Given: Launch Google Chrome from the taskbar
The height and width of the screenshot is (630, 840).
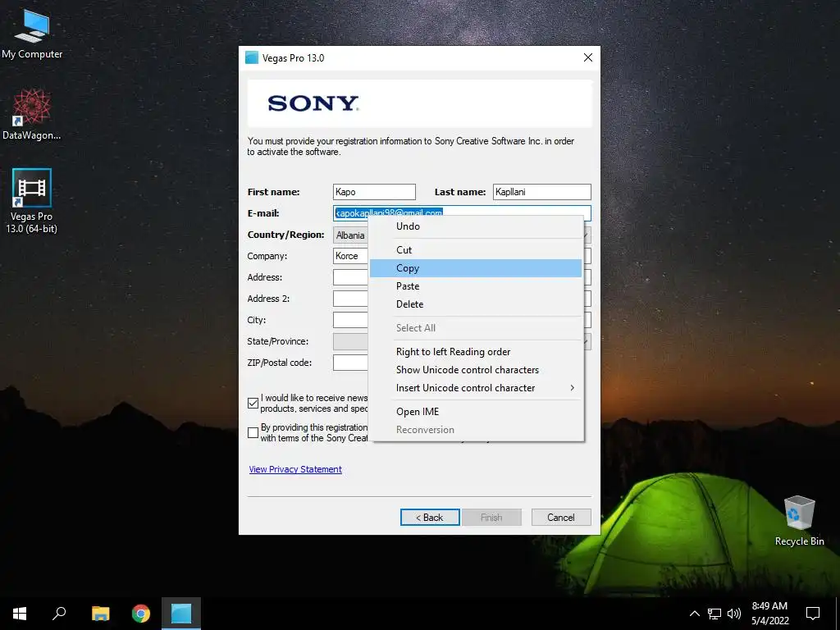Looking at the screenshot, I should point(141,614).
